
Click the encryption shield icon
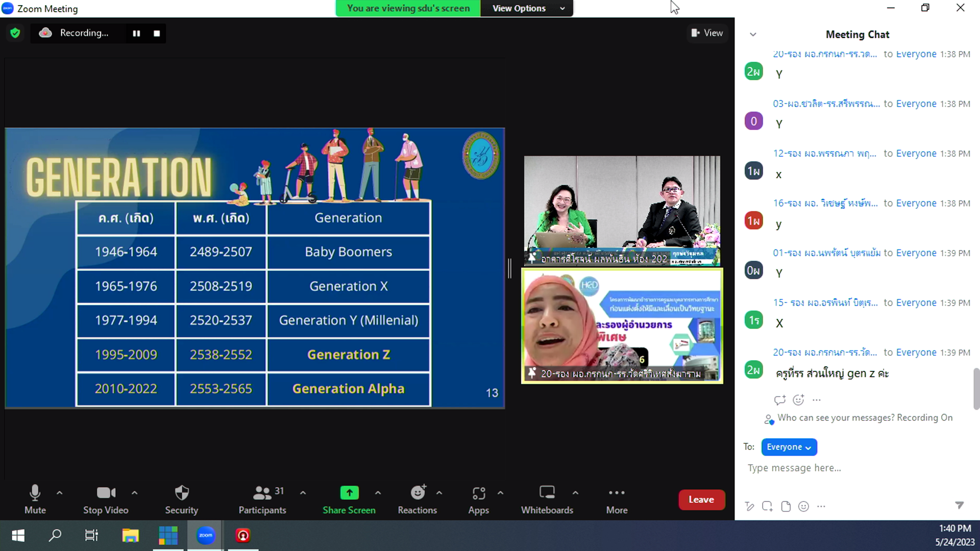15,33
